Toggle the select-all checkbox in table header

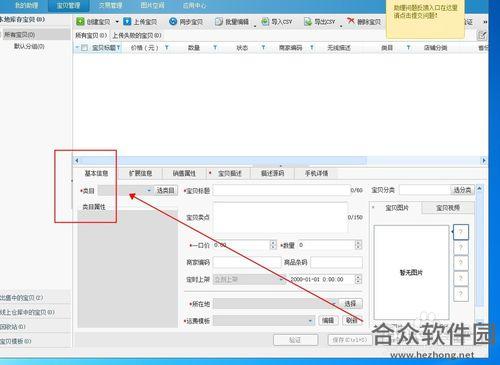coord(84,48)
